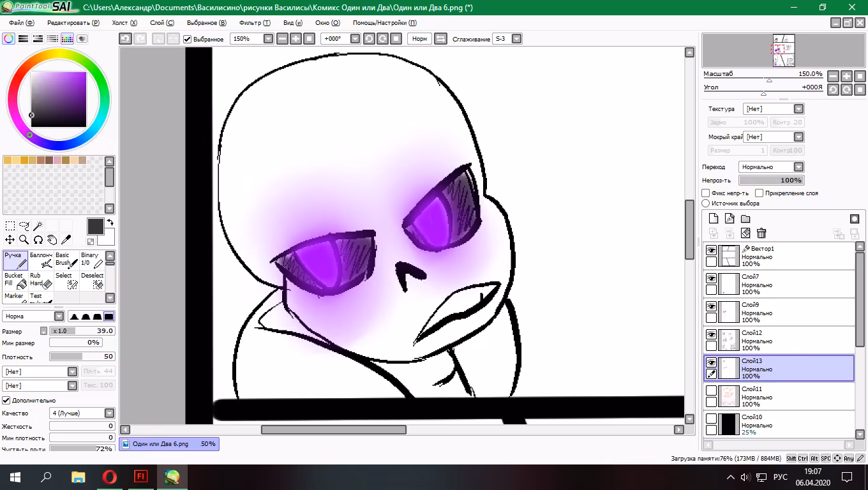
Task: Select the magic wand tool
Action: coord(38,226)
